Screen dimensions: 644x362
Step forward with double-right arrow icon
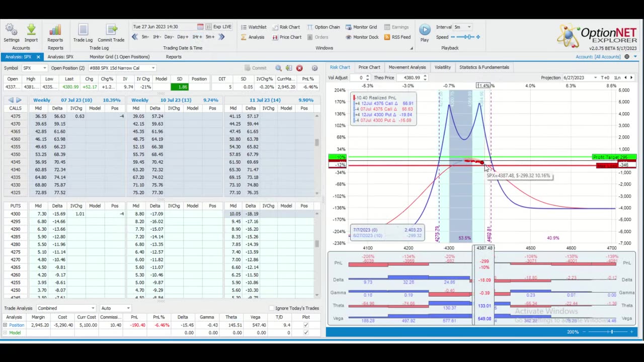tap(221, 37)
